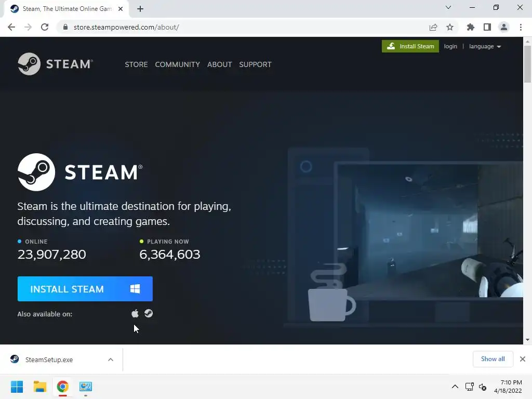Click the browser back arrow
The image size is (532, 399).
click(11, 27)
